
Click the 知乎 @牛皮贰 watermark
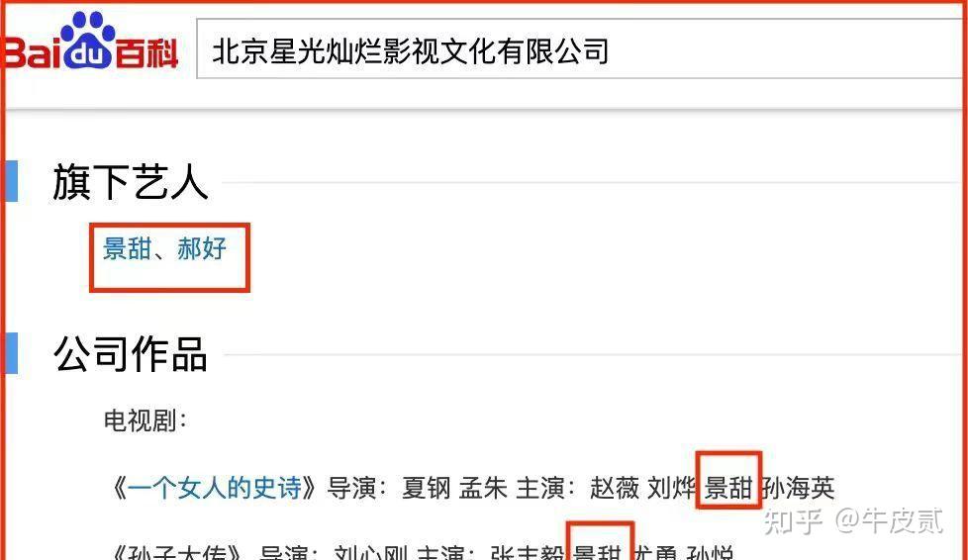[854, 521]
